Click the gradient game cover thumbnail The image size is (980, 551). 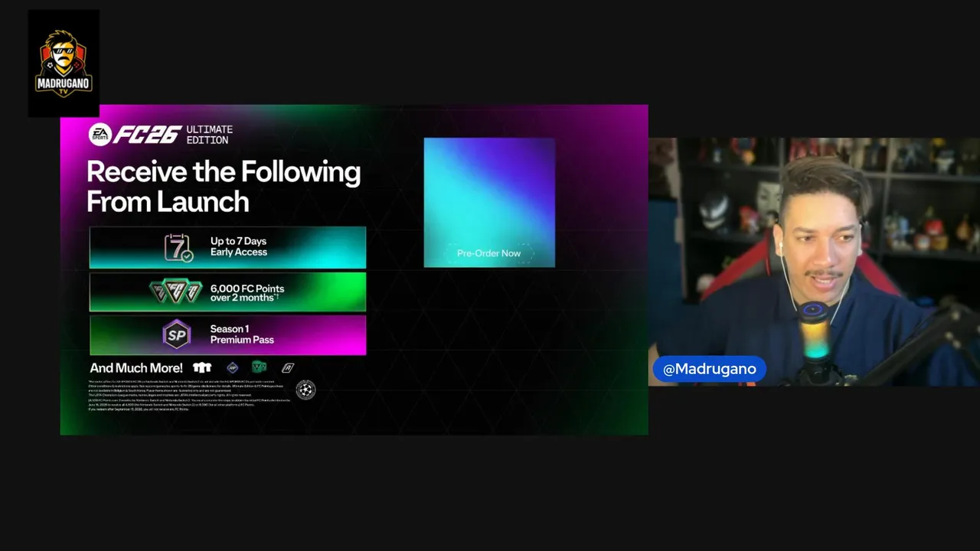(x=489, y=203)
